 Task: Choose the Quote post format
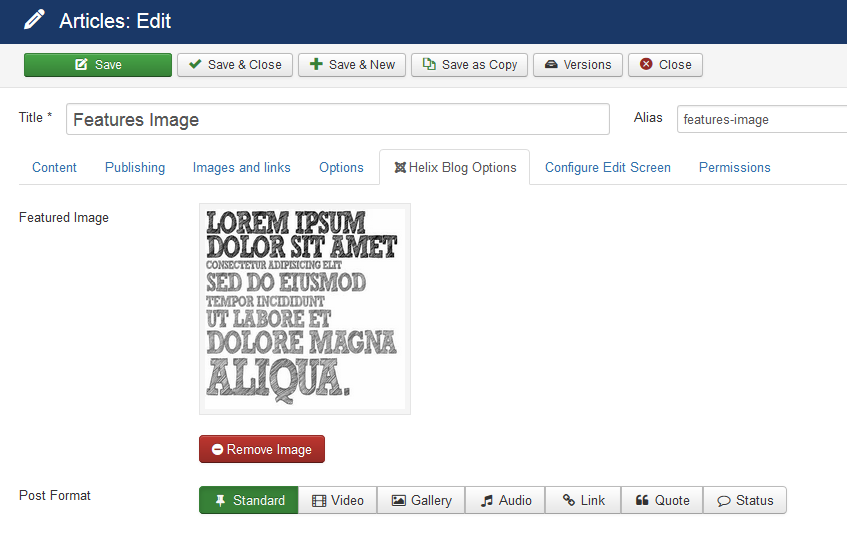[662, 501]
